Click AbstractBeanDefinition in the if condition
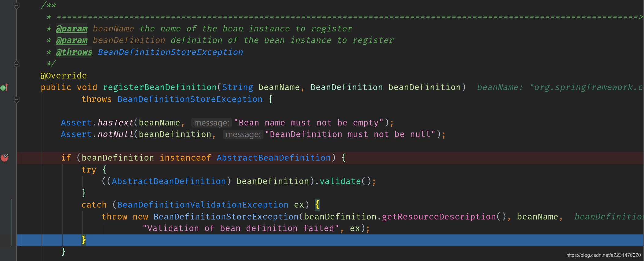The image size is (644, 261). 273,158
